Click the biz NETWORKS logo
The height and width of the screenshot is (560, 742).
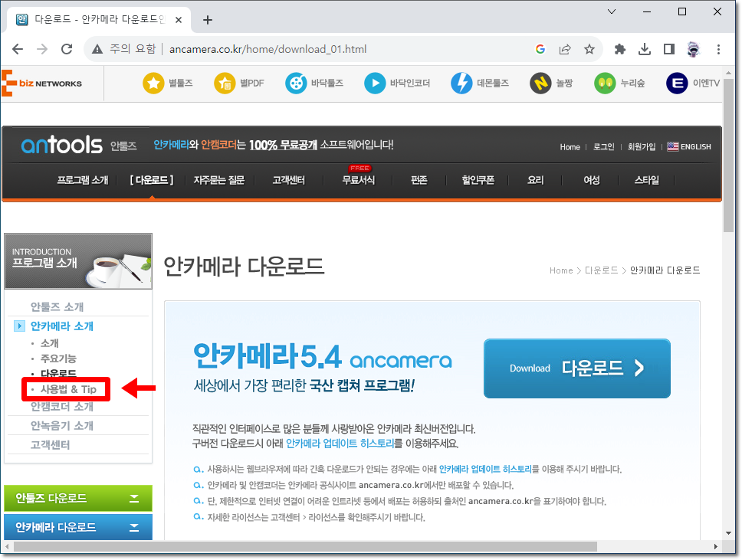pos(41,84)
